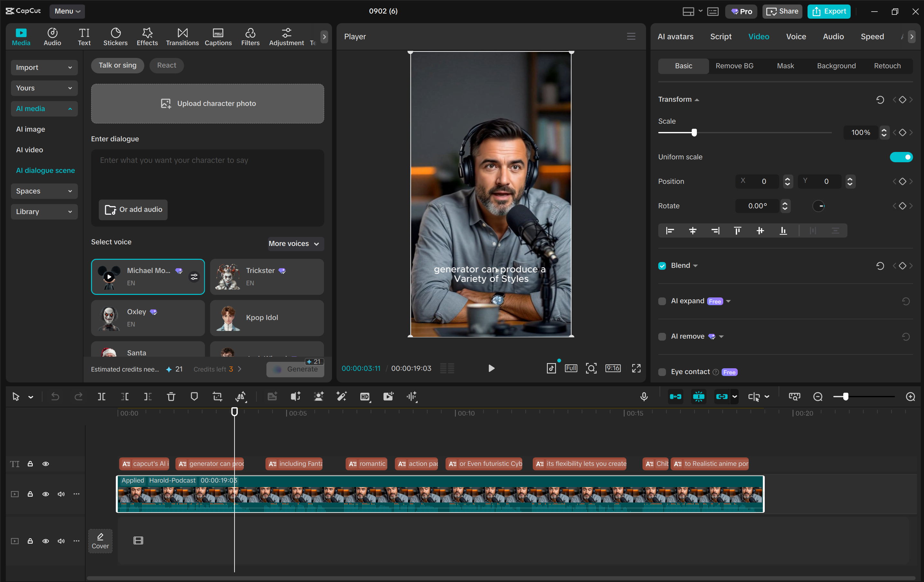
Task: Enable the AI remove checkbox
Action: tap(662, 337)
